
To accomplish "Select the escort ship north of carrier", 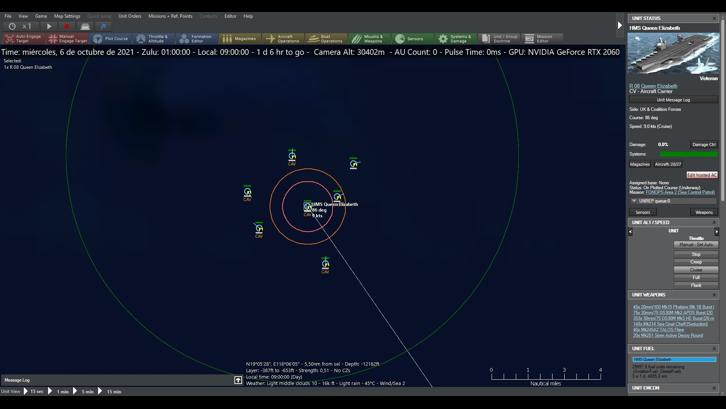I will 292,156.
